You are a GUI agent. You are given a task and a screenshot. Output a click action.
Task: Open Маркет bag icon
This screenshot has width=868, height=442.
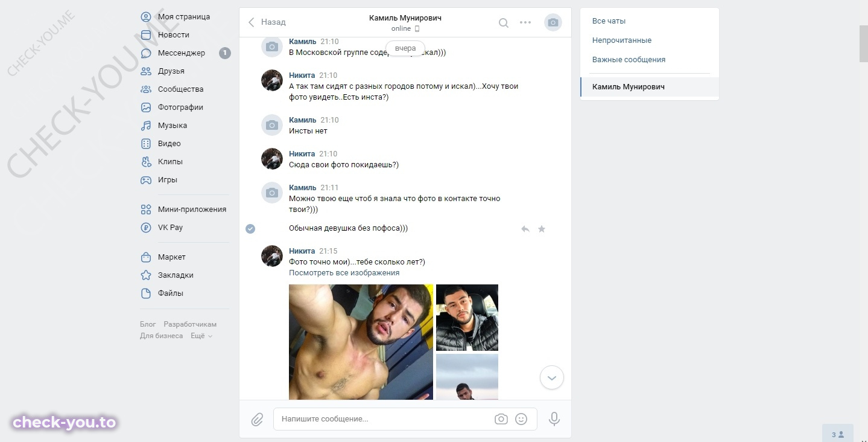146,257
